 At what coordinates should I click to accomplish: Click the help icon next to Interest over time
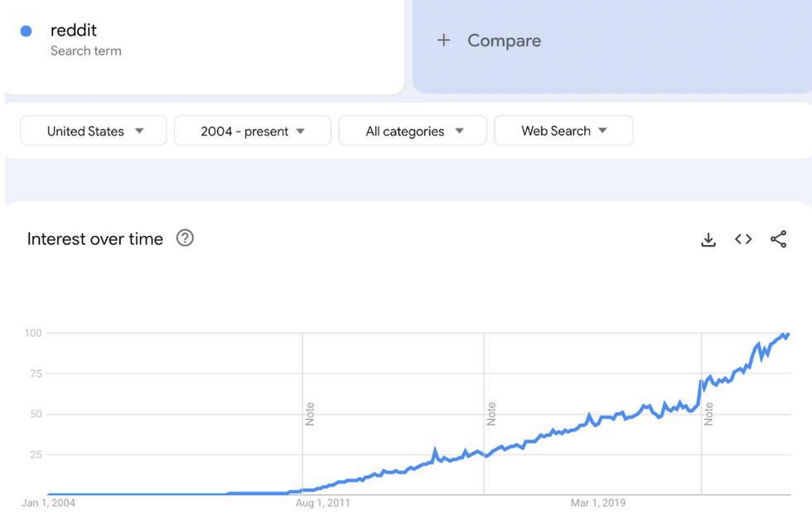[185, 238]
